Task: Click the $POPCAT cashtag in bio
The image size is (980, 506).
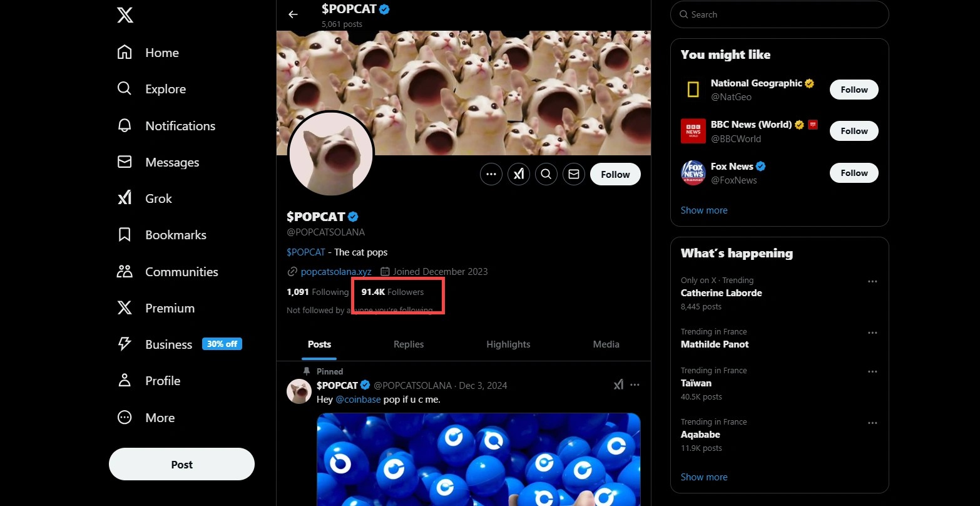Action: tap(306, 252)
